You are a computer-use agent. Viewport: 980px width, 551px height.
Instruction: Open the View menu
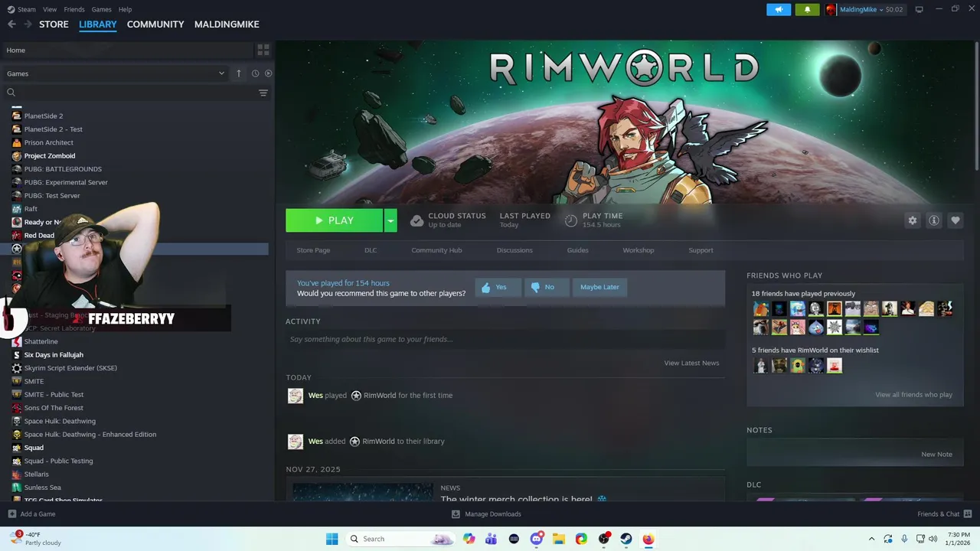[x=50, y=9]
